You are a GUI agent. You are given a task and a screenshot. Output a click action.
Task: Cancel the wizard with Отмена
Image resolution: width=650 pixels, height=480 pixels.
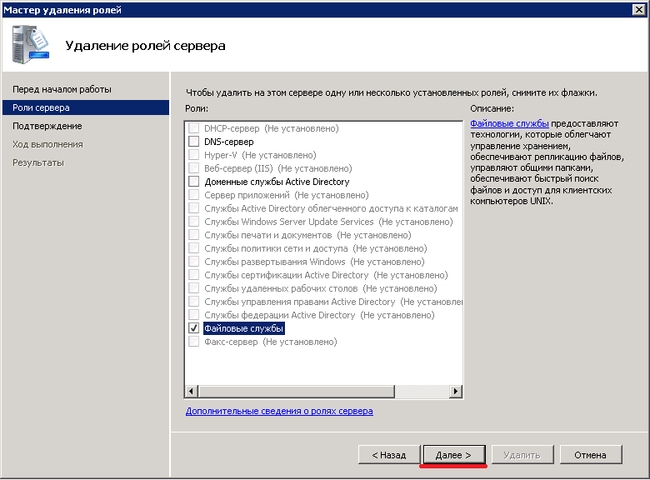(x=591, y=455)
